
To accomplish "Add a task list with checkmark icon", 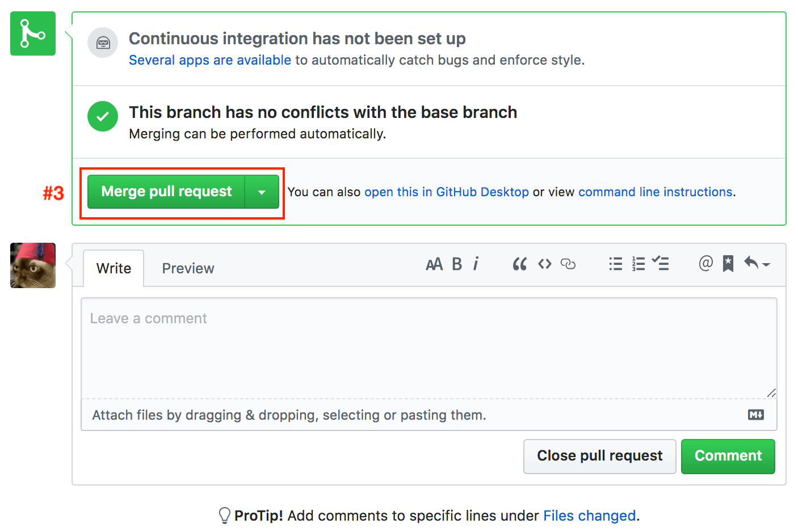I will pos(661,263).
